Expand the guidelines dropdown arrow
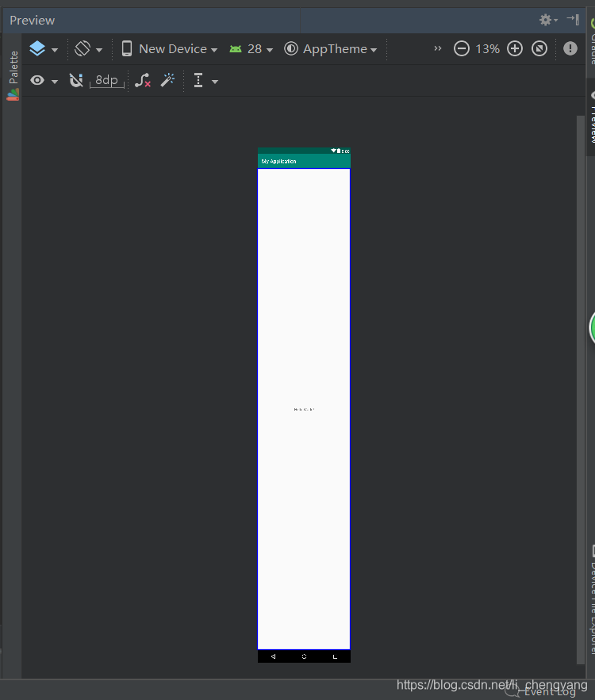The width and height of the screenshot is (595, 700). coord(215,82)
